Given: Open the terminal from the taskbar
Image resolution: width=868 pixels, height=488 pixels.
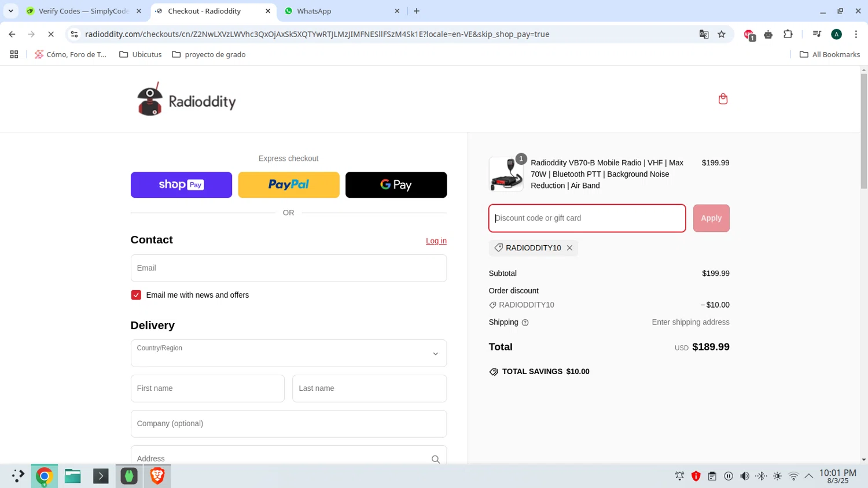Looking at the screenshot, I should pyautogui.click(x=101, y=476).
